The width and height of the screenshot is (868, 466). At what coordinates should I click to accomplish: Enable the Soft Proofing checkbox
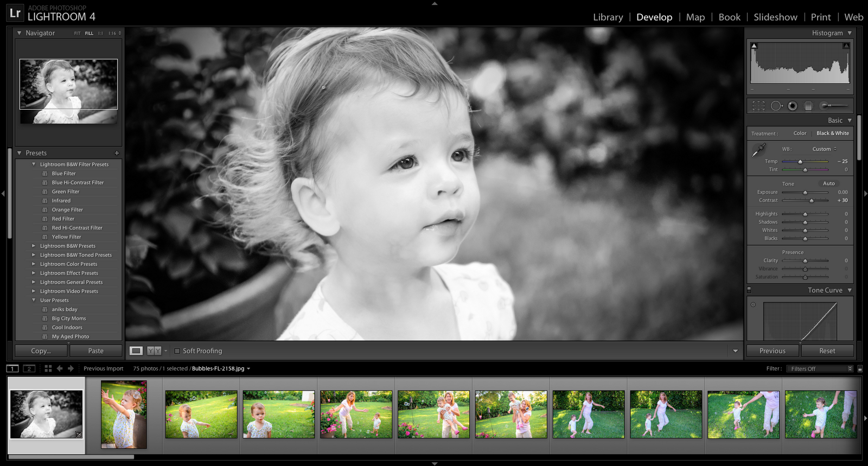[177, 351]
